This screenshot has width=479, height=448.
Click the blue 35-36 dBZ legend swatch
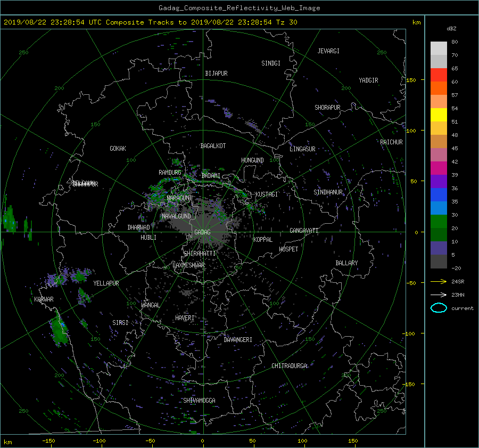(x=439, y=195)
